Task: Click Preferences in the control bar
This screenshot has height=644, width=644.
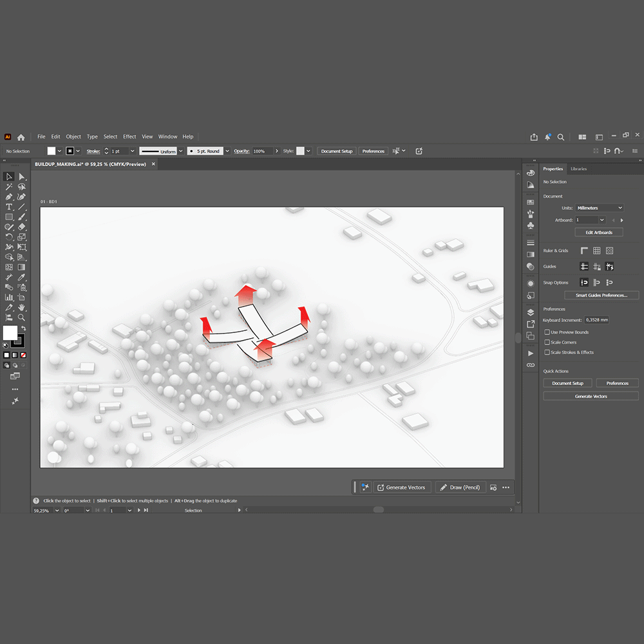Action: 373,151
